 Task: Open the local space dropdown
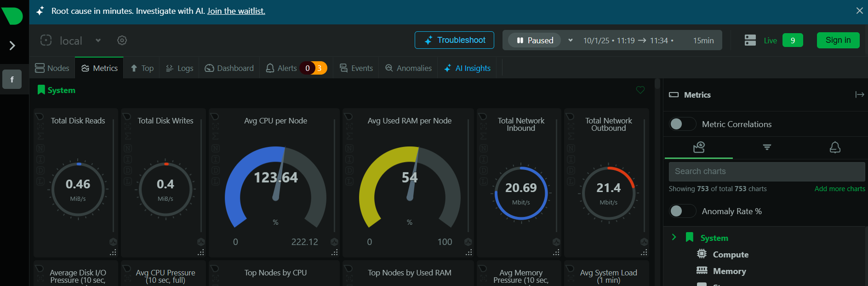98,41
